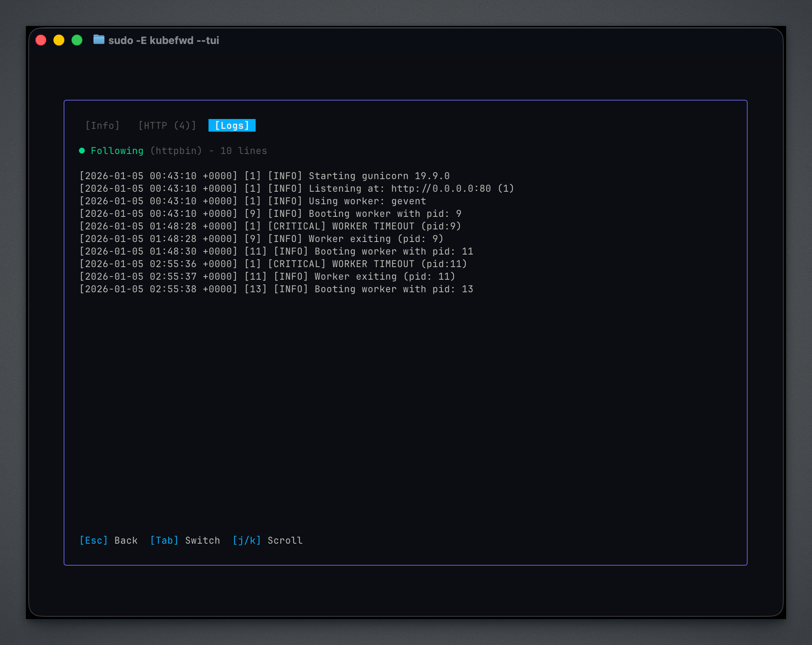Open the HTTP (4) tab

(167, 125)
